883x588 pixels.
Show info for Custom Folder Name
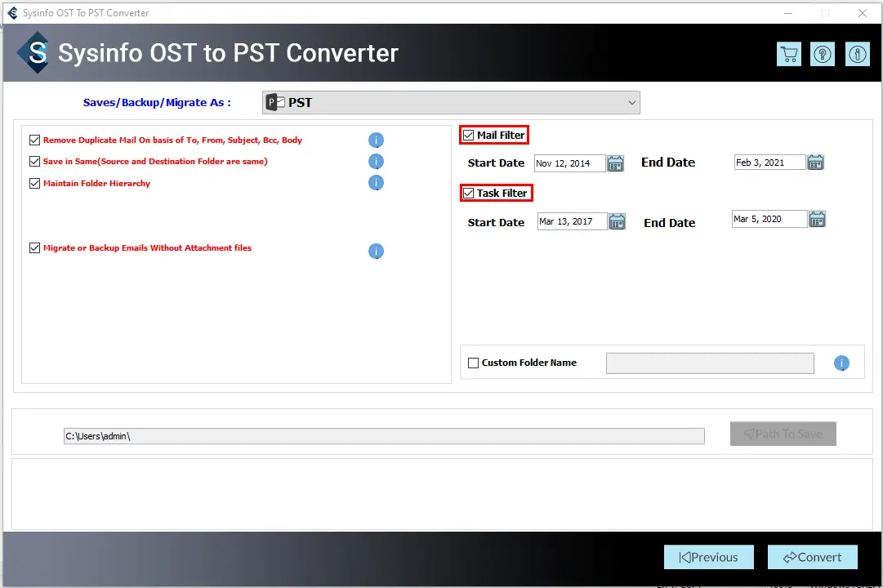click(x=841, y=363)
